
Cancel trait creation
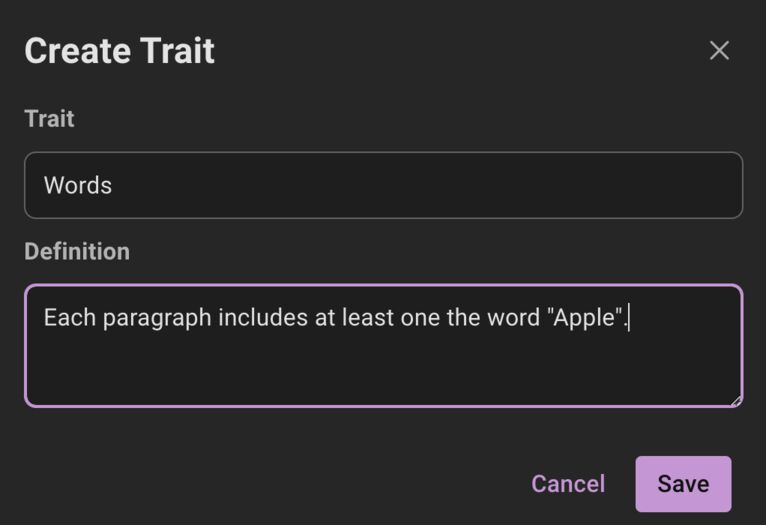tap(568, 484)
